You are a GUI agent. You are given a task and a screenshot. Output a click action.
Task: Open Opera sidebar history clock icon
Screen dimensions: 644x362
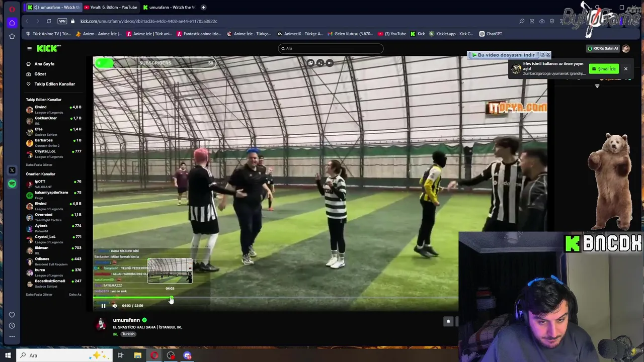[12, 326]
